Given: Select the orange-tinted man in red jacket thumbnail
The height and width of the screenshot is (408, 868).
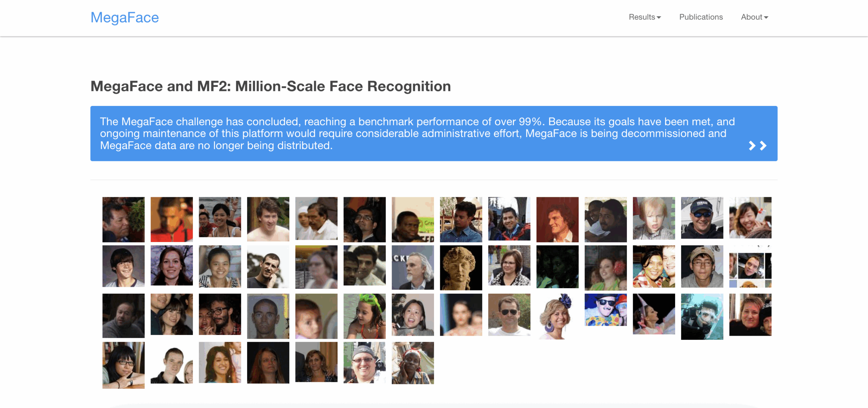Looking at the screenshot, I should pyautogui.click(x=172, y=219).
